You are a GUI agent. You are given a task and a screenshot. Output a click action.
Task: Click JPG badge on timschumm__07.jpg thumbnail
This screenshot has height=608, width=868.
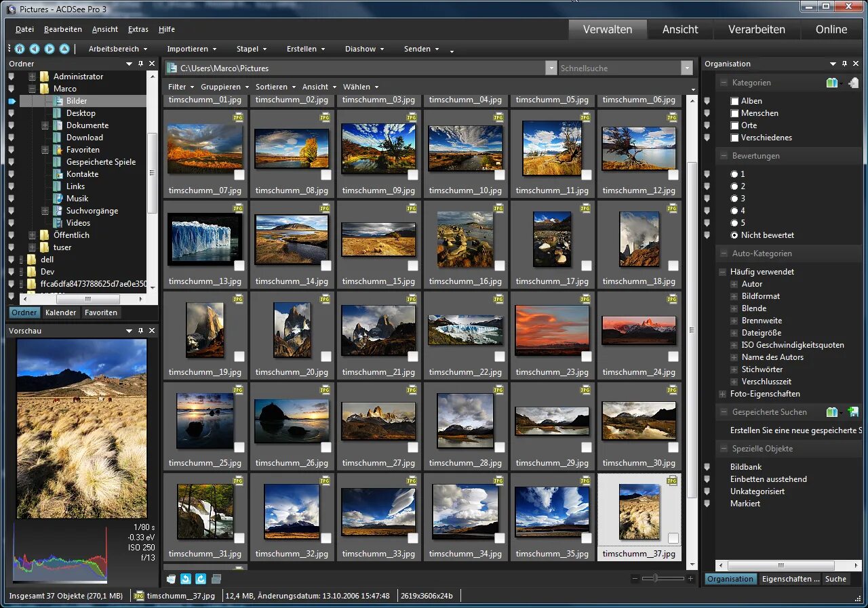[x=238, y=117]
